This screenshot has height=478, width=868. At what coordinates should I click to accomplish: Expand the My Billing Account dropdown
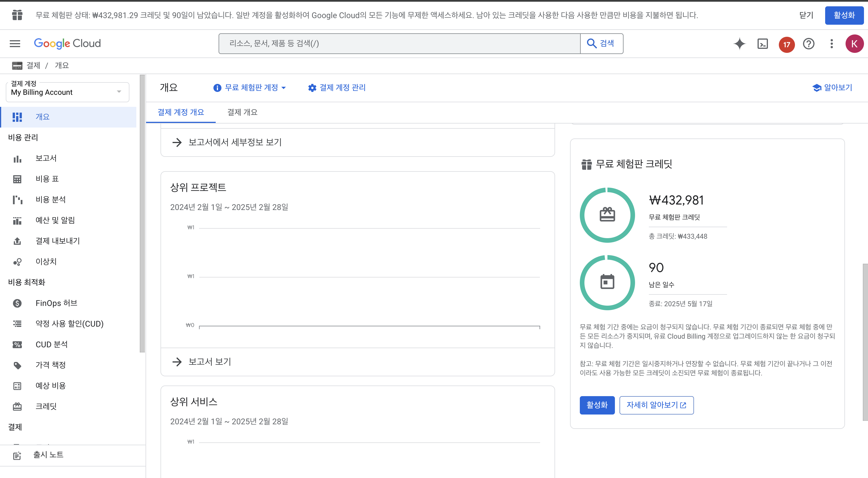pyautogui.click(x=67, y=92)
